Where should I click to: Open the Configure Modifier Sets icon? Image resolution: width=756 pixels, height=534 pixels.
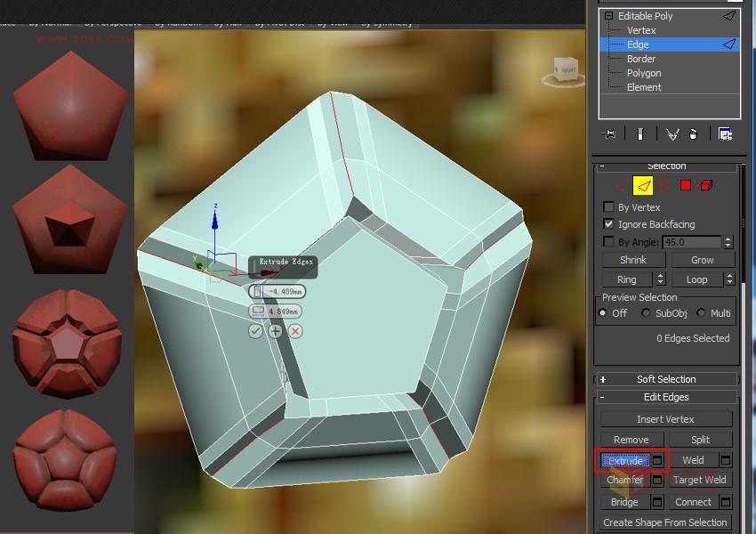coord(725,133)
